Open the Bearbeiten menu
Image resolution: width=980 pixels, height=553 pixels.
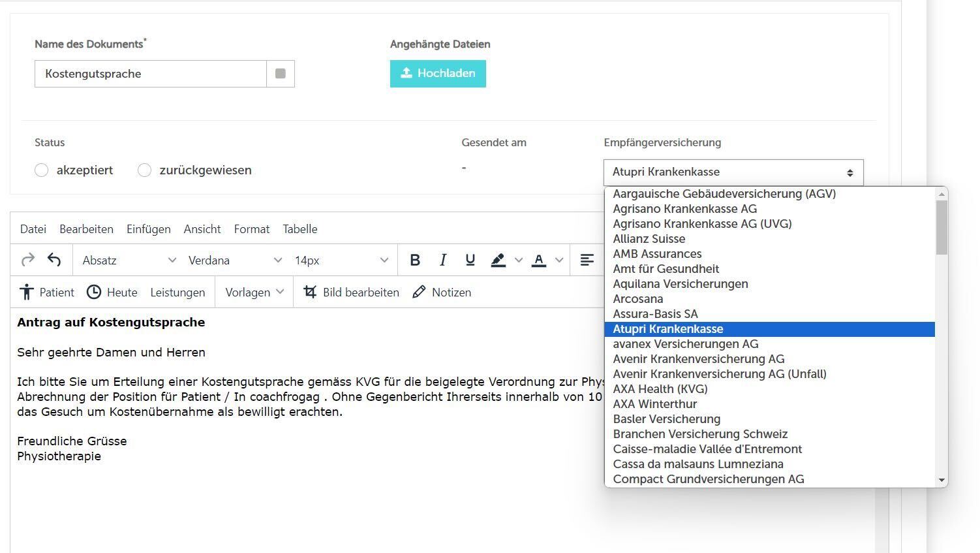click(x=86, y=229)
